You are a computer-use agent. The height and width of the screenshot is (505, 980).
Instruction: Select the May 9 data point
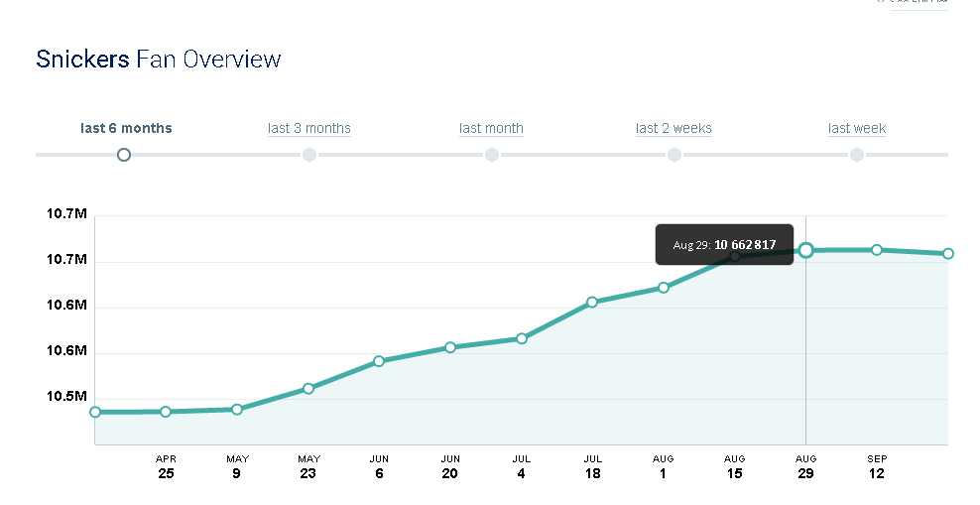click(237, 409)
